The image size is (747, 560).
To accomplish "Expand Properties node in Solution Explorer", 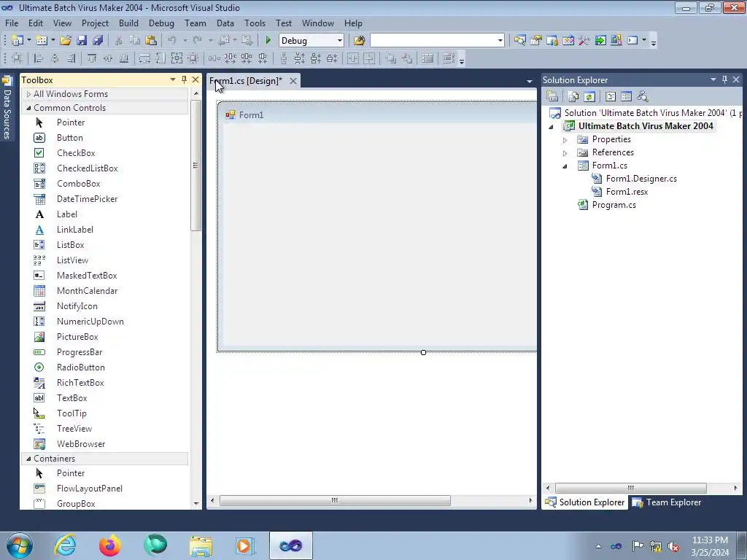I will [565, 140].
